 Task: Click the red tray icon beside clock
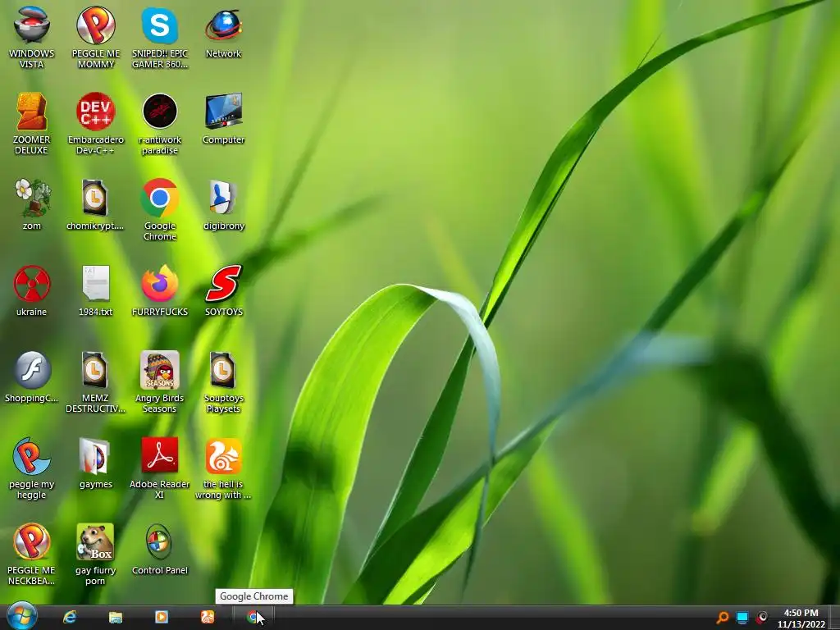(761, 618)
